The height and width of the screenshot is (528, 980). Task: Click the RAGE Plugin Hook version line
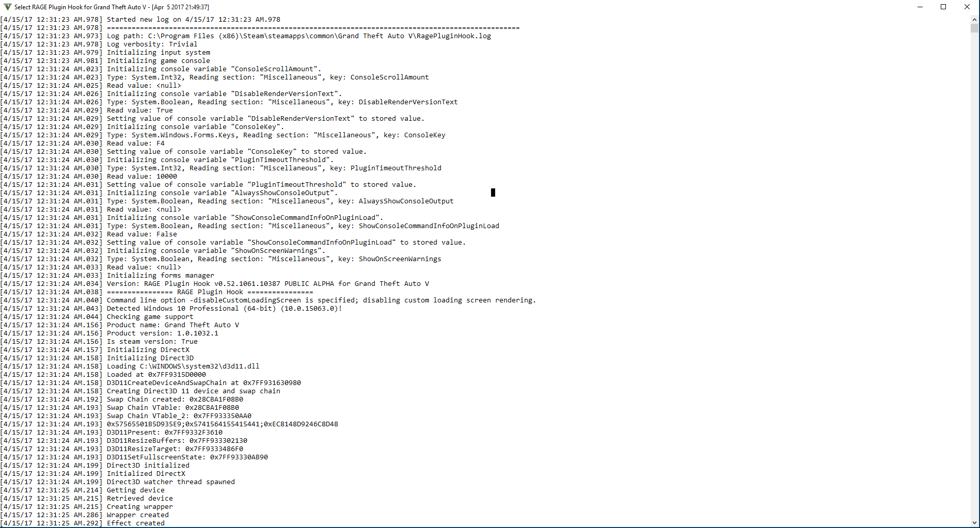coord(215,284)
